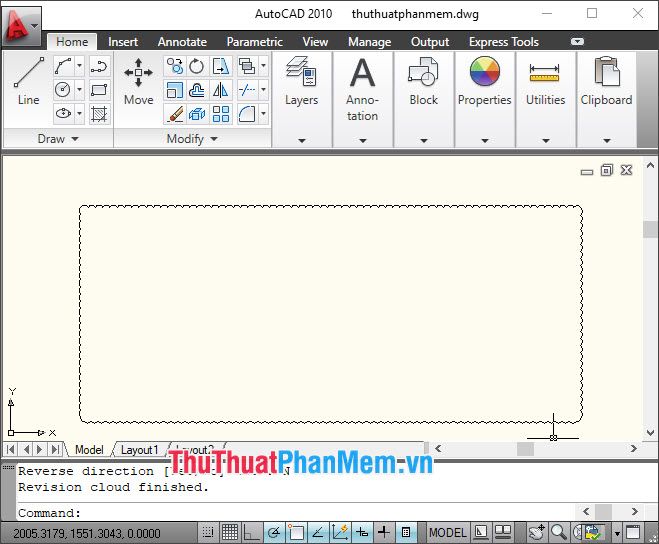
Task: Select the Circle tool
Action: 63,90
